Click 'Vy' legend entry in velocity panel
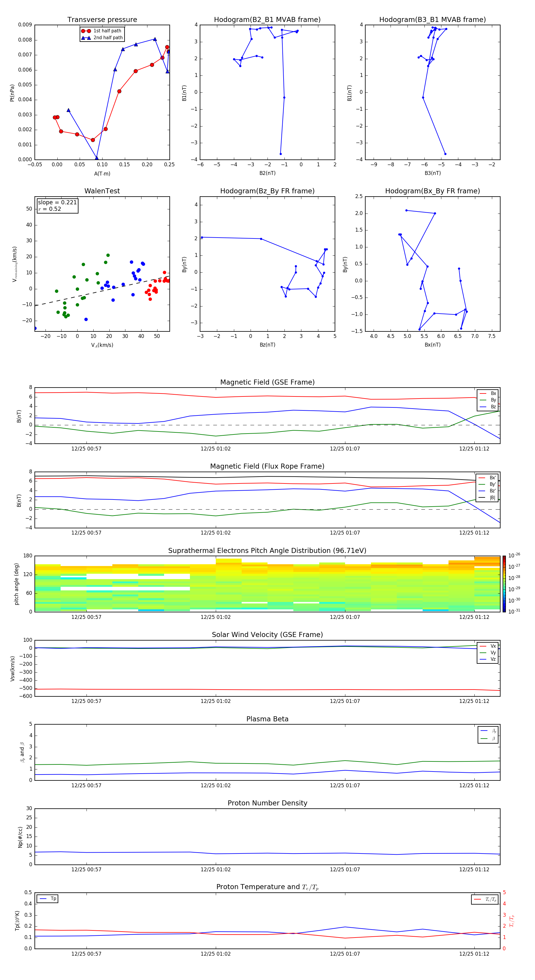This screenshot has width=535, height=980. (488, 652)
